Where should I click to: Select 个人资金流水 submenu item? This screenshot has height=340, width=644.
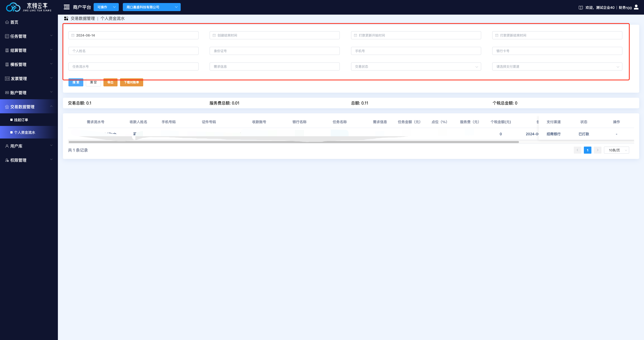[x=29, y=132]
